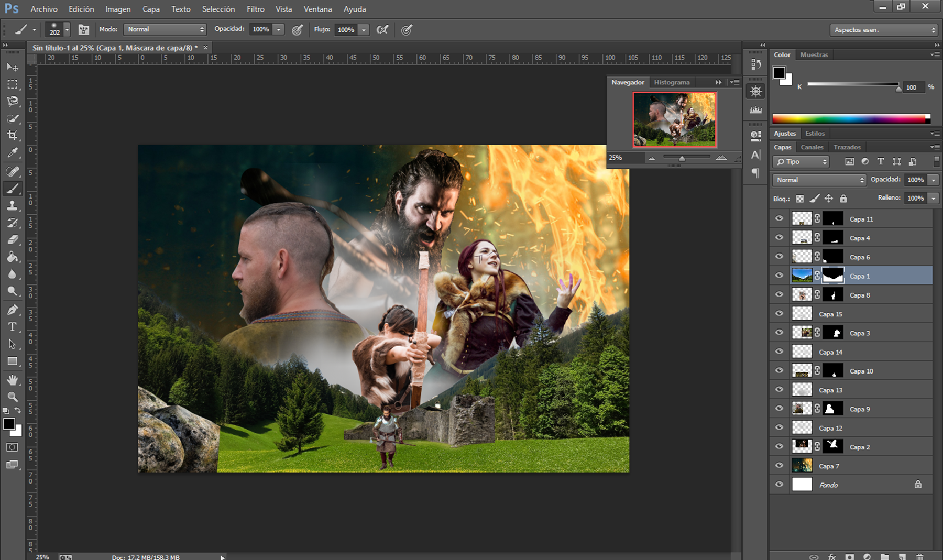943x560 pixels.
Task: Change the screen mode
Action: (13, 465)
